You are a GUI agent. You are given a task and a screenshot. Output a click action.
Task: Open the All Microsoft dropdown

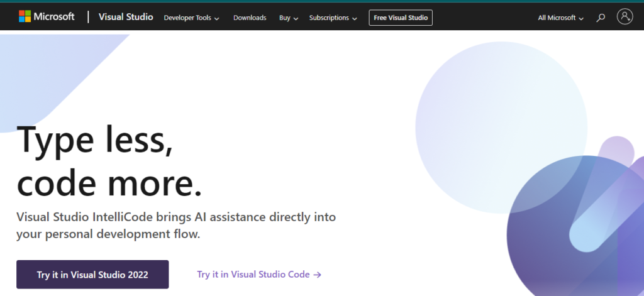tap(560, 18)
